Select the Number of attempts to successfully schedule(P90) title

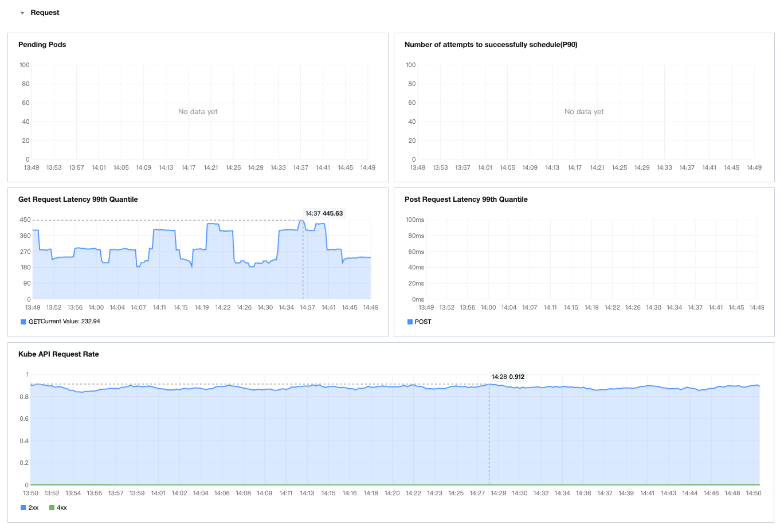pyautogui.click(x=491, y=45)
